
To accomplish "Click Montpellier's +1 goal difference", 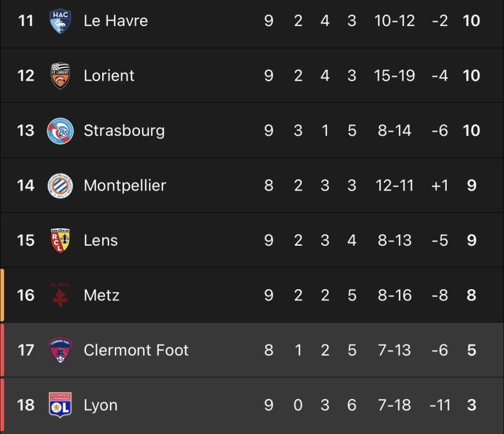I will pos(440,185).
